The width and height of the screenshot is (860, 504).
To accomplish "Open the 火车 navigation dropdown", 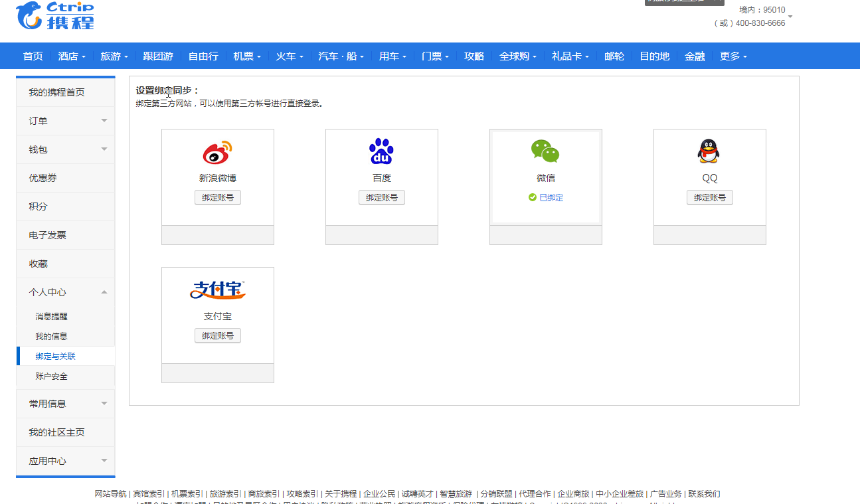I will point(290,56).
